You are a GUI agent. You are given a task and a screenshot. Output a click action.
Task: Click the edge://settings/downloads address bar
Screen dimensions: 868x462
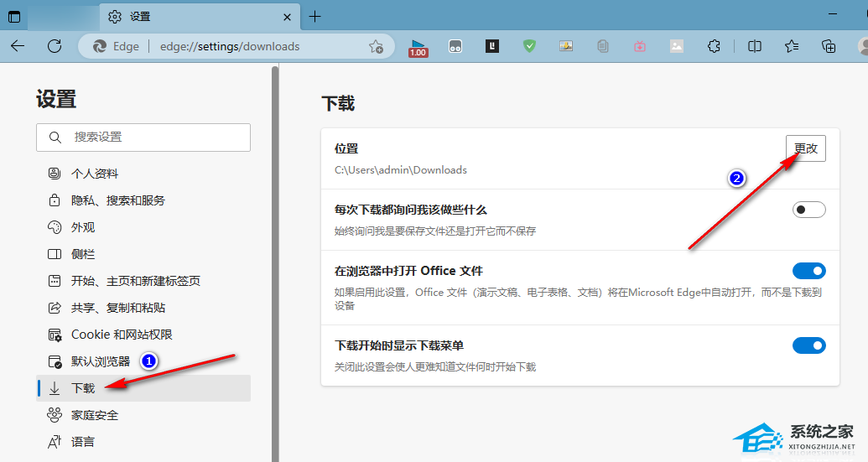[x=252, y=46]
